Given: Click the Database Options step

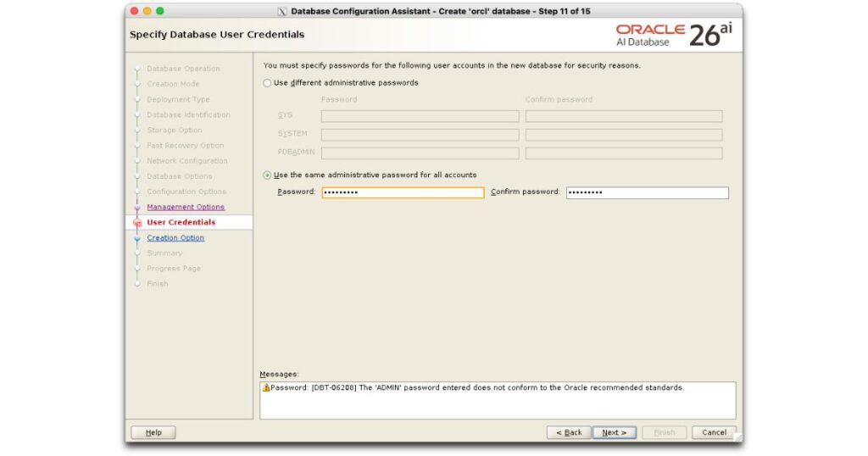Looking at the screenshot, I should coord(180,176).
